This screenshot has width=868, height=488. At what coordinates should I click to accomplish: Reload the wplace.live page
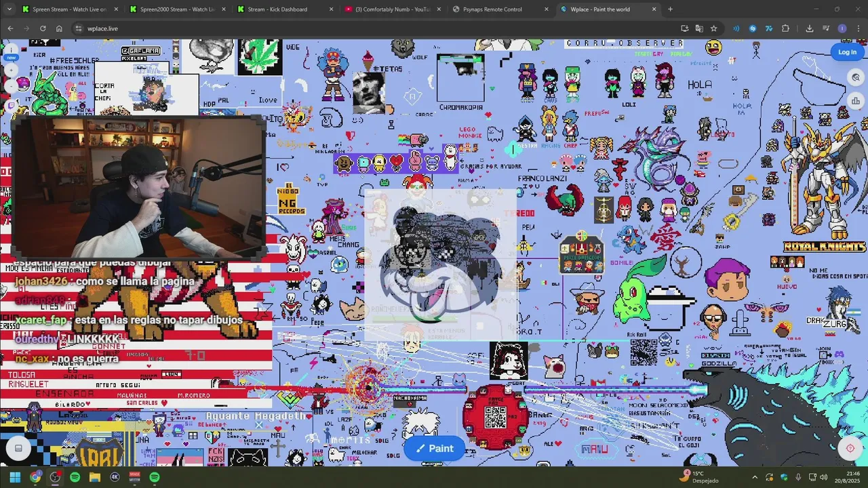tap(43, 28)
